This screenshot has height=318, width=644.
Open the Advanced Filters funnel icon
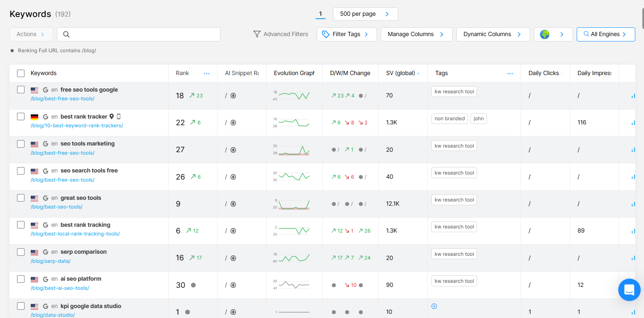[257, 34]
